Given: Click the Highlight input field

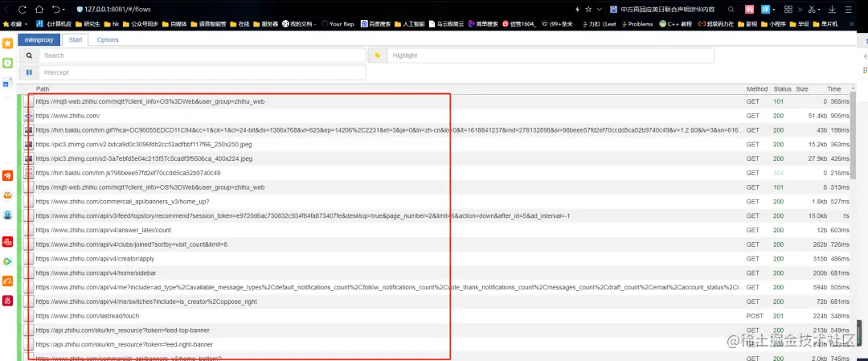Looking at the screenshot, I should click(551, 55).
